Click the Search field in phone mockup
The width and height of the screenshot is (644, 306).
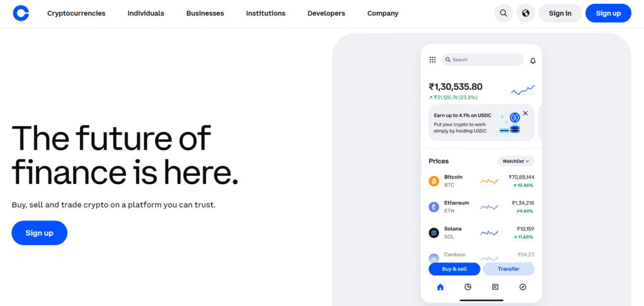pos(482,60)
